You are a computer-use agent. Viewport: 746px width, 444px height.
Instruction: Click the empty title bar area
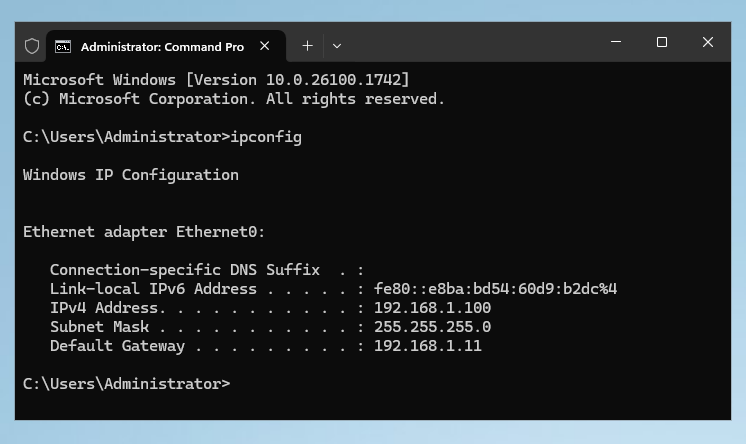470,44
